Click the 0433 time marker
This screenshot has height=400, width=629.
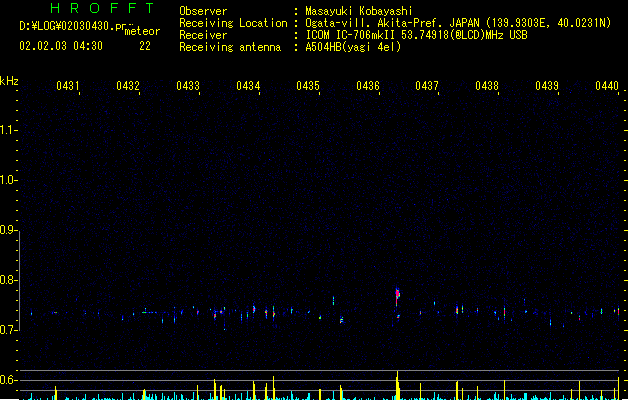pos(188,86)
